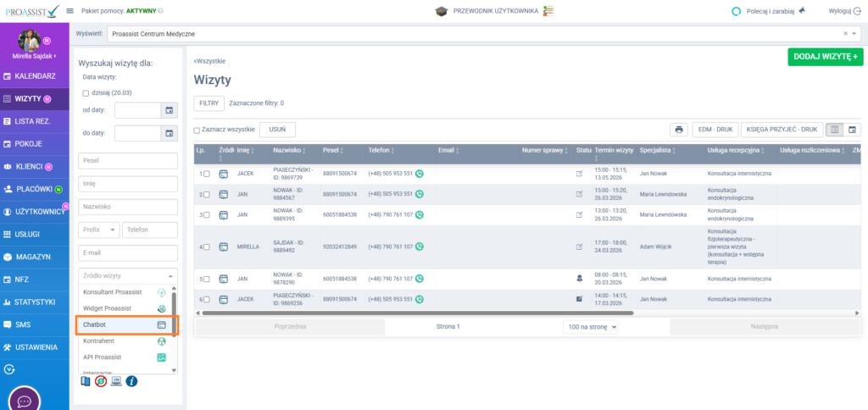Select the checkbox for row 3

206,215
